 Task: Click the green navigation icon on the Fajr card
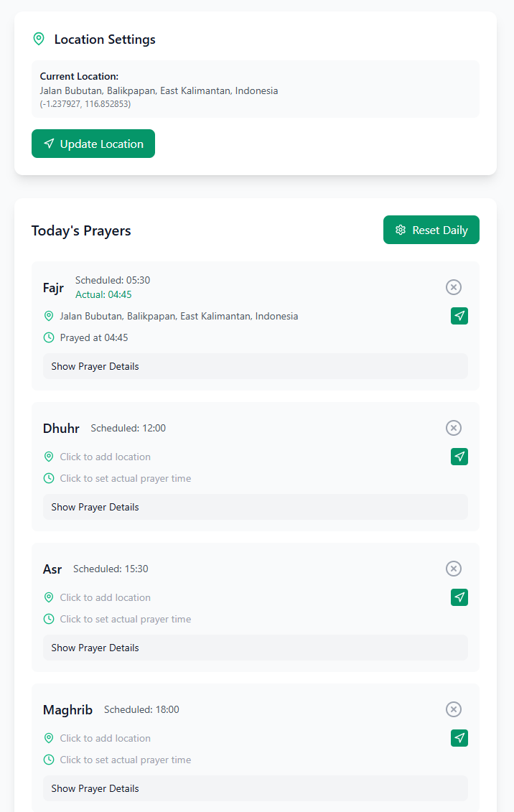pos(459,316)
